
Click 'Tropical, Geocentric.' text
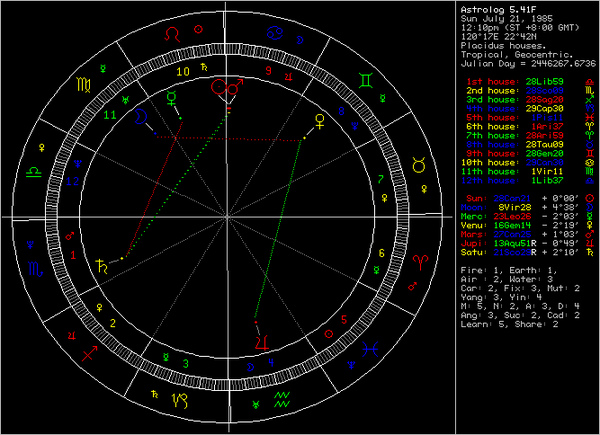pos(517,55)
